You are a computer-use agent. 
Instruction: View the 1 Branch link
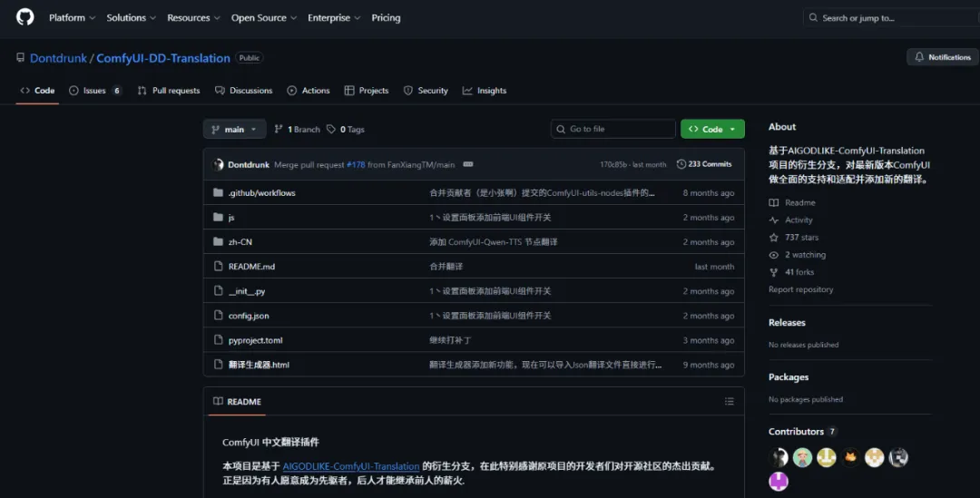[298, 130]
